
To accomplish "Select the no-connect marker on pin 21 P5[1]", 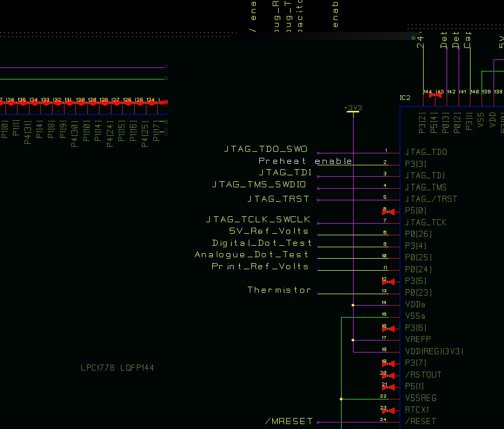I will pos(388,387).
